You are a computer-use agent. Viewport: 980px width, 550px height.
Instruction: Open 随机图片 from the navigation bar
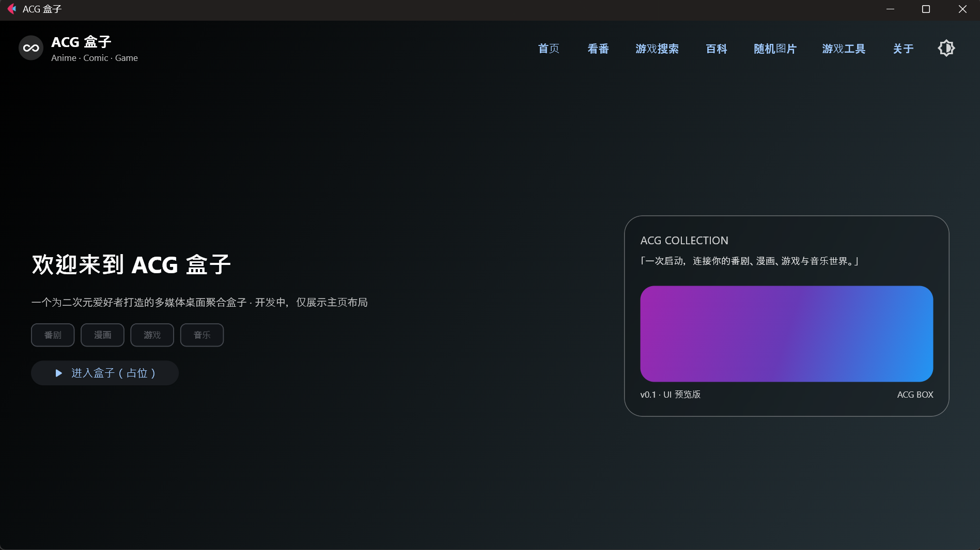point(775,49)
